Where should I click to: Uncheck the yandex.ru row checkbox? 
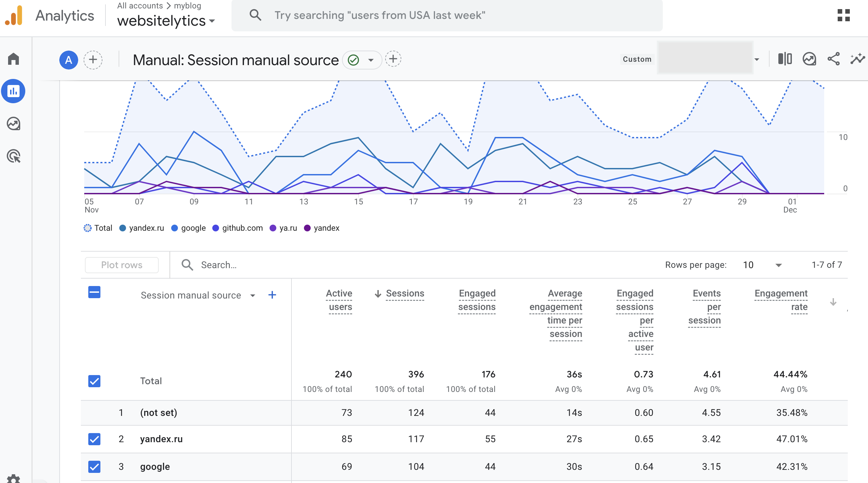pyautogui.click(x=94, y=439)
